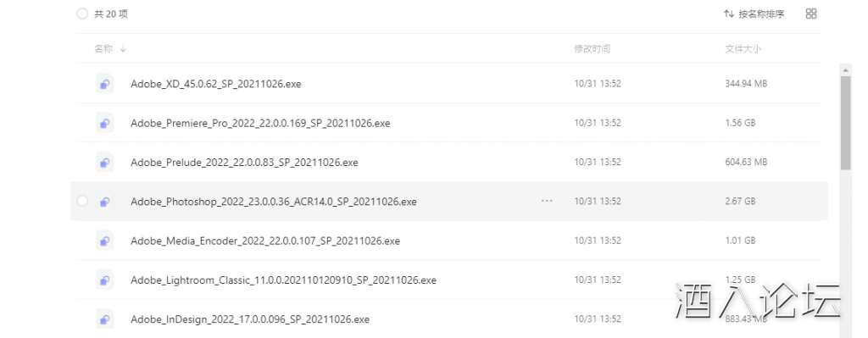The width and height of the screenshot is (868, 338).
Task: Toggle the select-all circle beside 共 20 项
Action: pos(82,14)
